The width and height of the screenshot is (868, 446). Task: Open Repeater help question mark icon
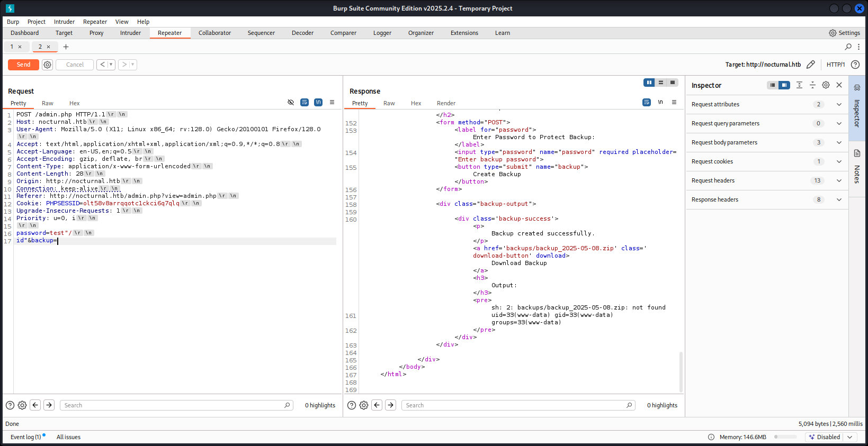855,65
